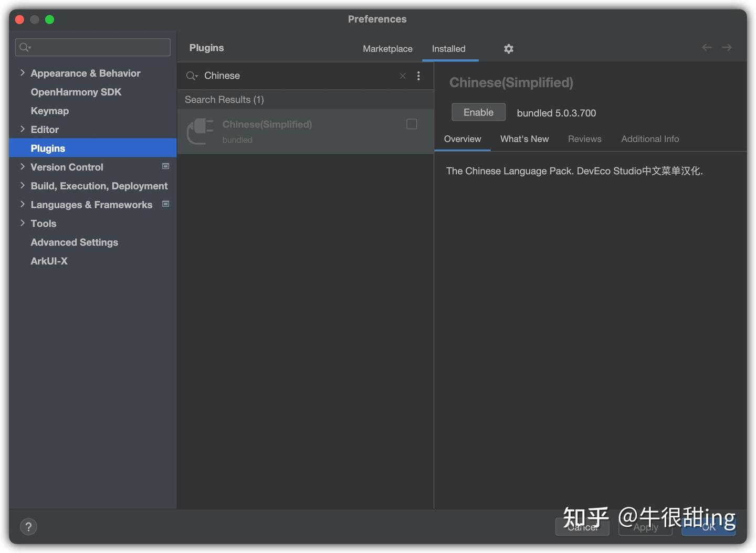Screen dimensions: 756x553
Task: Navigate back with the left arrow
Action: click(x=707, y=48)
